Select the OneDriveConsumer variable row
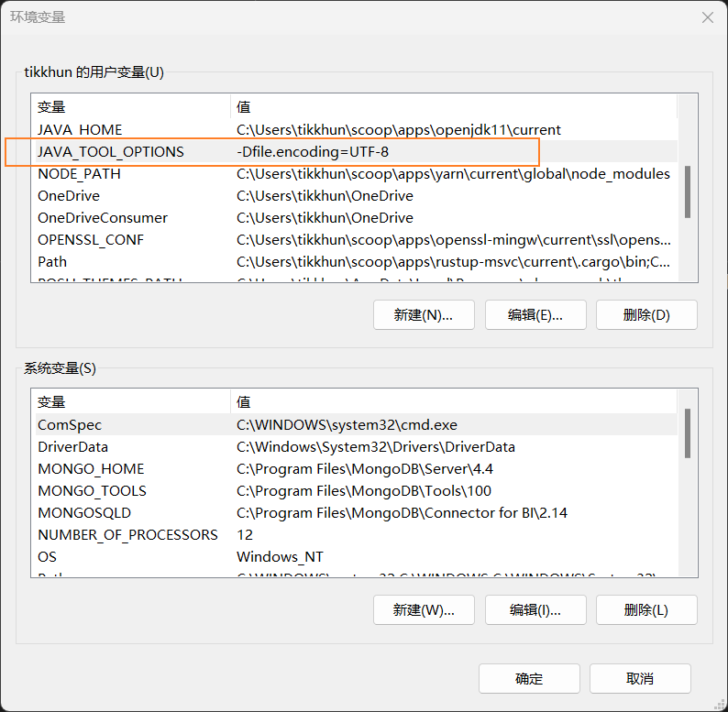 tap(356, 218)
